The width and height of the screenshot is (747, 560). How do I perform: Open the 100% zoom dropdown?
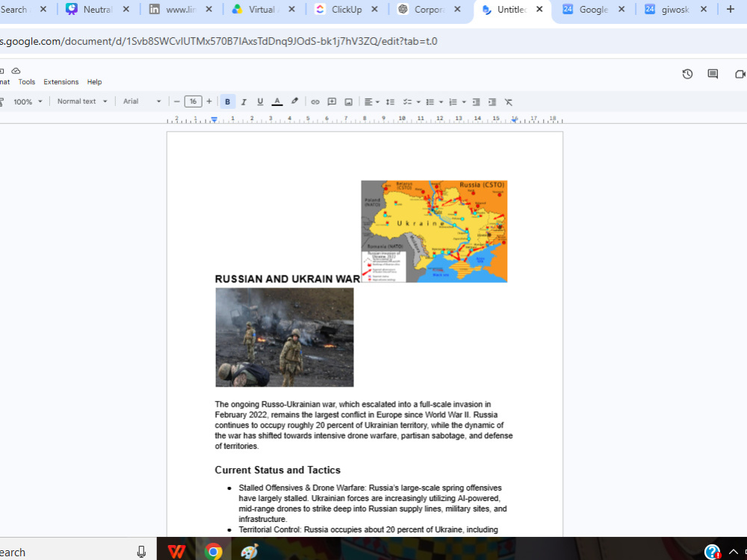point(28,102)
